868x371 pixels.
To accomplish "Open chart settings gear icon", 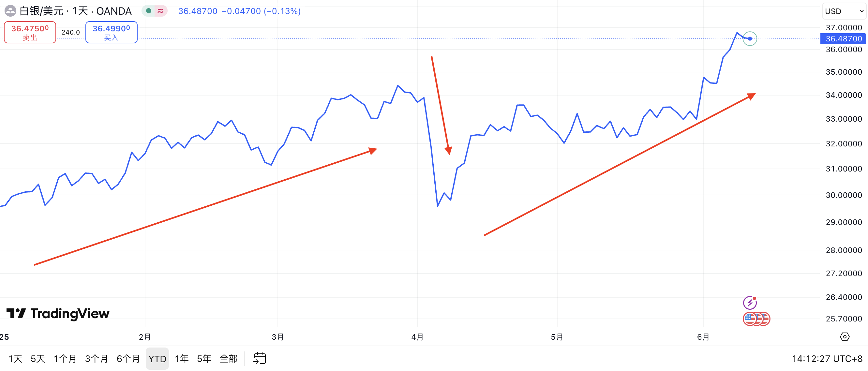I will [x=845, y=337].
